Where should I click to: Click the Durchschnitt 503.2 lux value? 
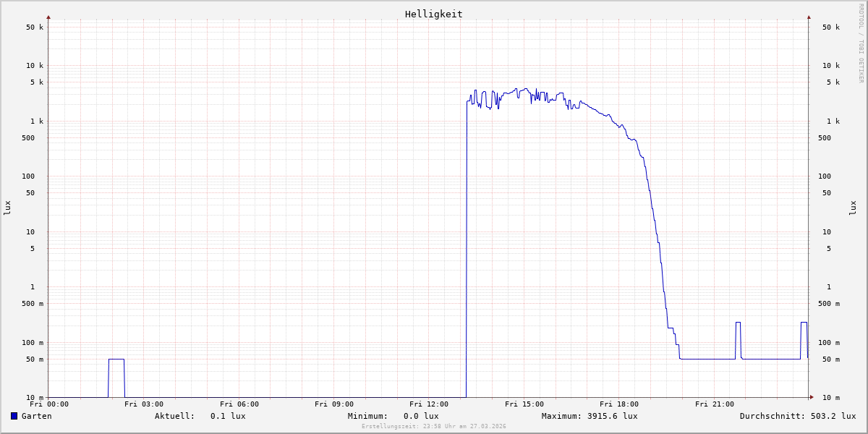point(798,416)
